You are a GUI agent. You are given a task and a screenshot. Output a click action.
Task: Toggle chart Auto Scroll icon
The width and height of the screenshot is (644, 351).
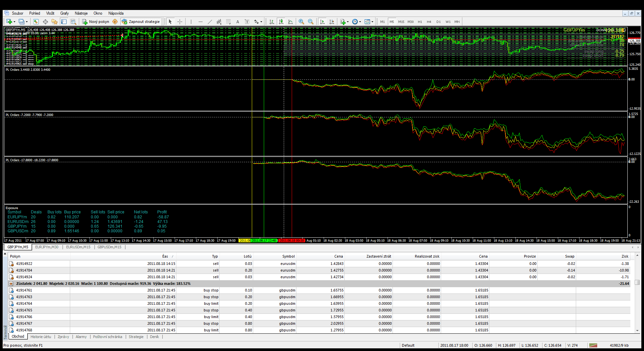click(322, 22)
